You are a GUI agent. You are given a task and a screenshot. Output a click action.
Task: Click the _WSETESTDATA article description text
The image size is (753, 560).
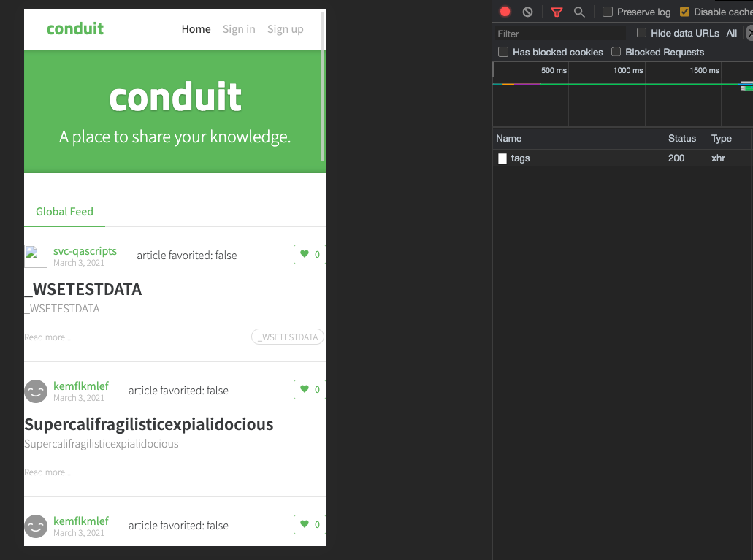[62, 309]
